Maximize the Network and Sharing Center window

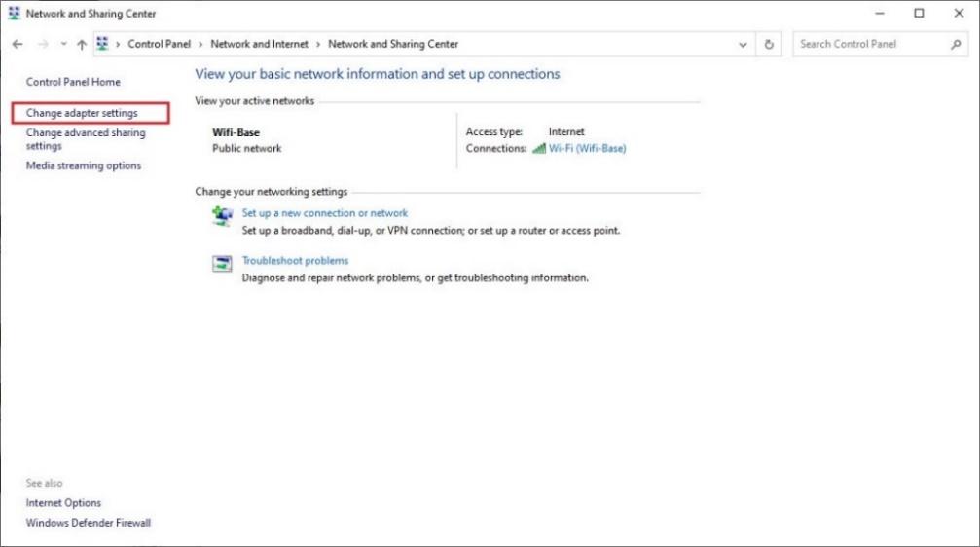(919, 13)
